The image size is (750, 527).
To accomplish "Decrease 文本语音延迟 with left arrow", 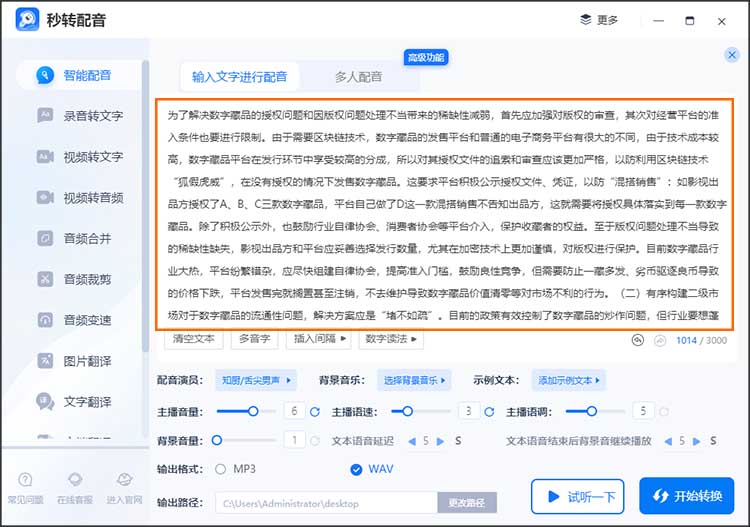I will pos(412,441).
